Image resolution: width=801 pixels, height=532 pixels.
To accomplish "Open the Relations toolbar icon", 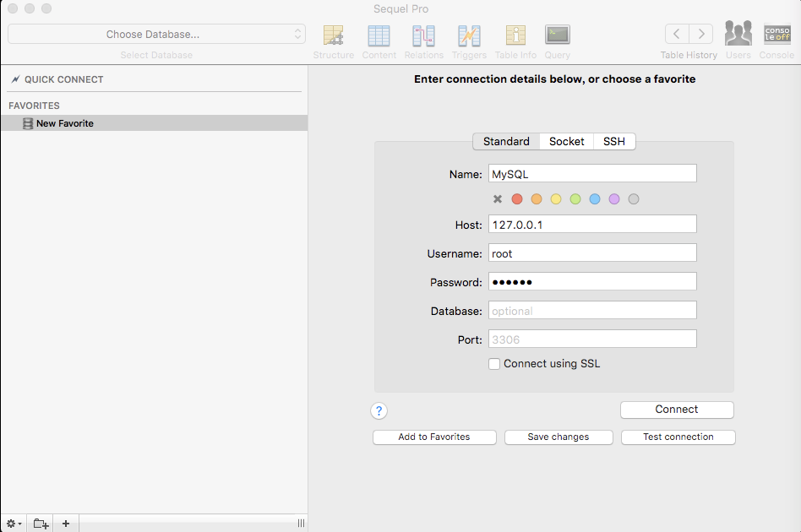I will (423, 35).
